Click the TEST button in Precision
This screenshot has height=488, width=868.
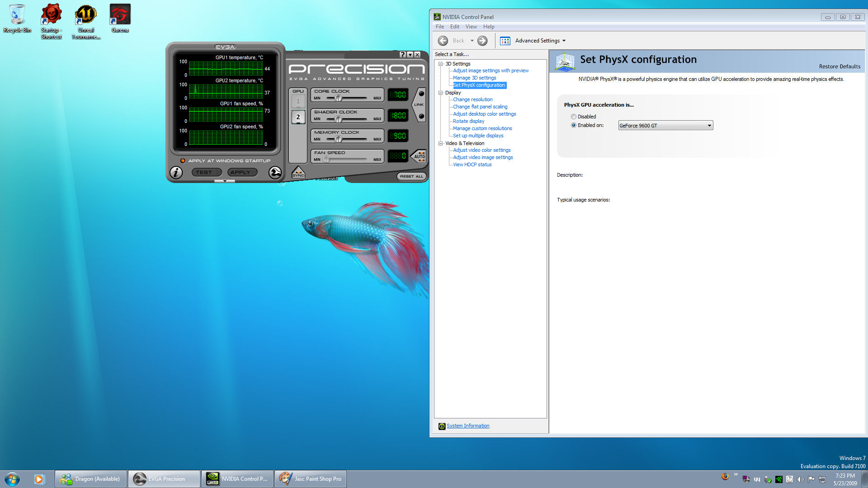[207, 173]
